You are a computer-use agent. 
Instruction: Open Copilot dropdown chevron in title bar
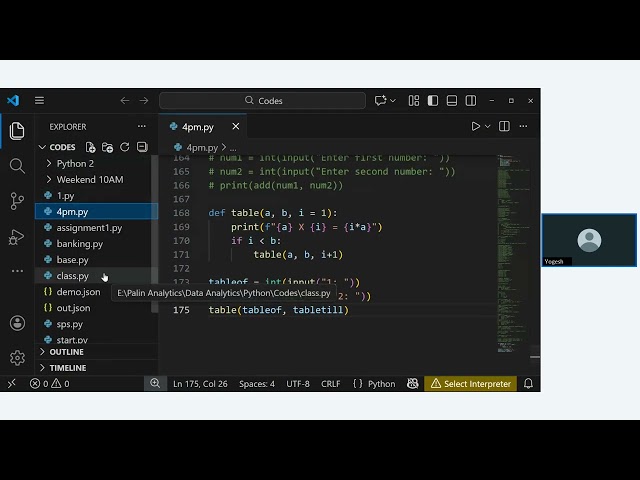click(x=393, y=100)
